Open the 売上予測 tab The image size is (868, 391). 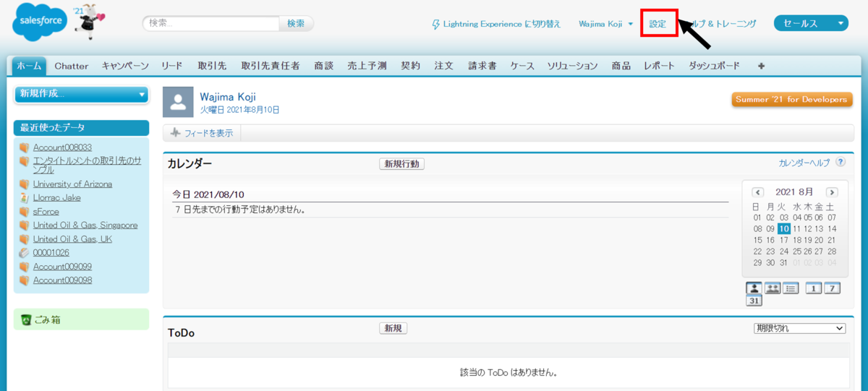(x=367, y=66)
